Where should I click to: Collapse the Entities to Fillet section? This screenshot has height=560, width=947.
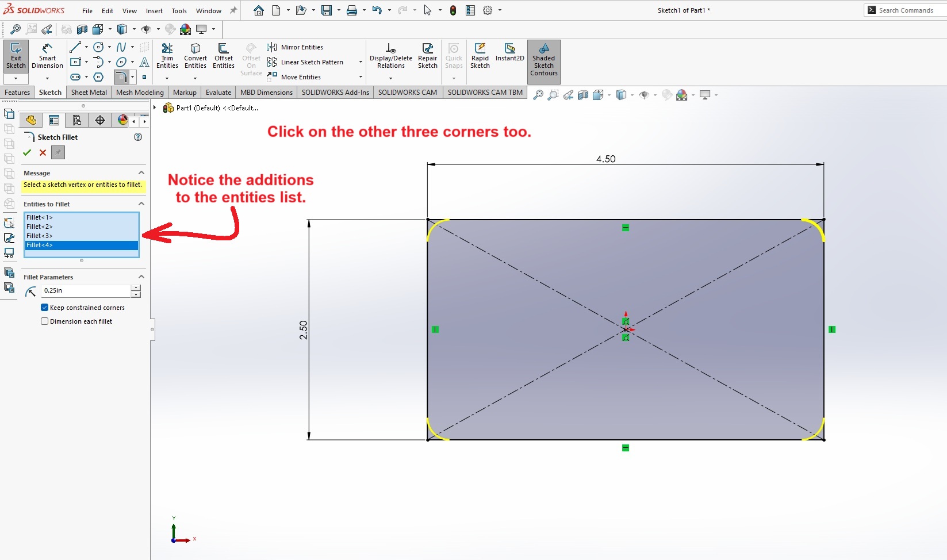click(x=141, y=204)
